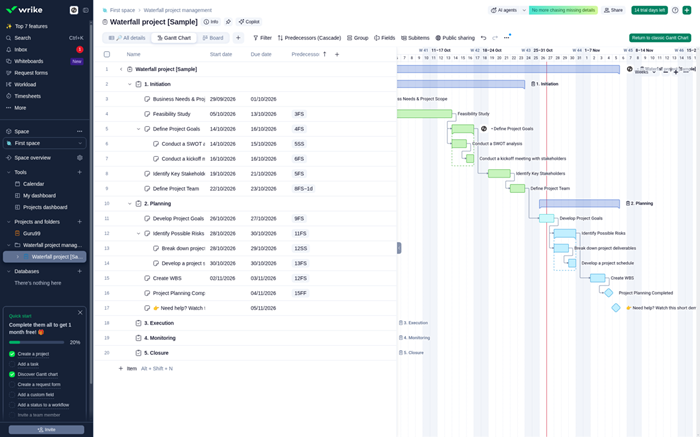Open Request forms
The image size is (700, 437).
coord(31,73)
